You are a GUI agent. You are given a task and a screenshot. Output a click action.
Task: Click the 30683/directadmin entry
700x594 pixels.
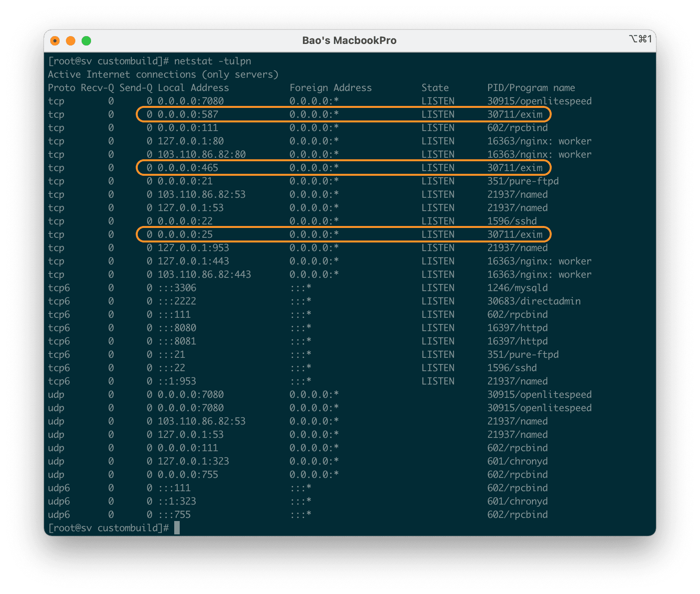coord(534,301)
